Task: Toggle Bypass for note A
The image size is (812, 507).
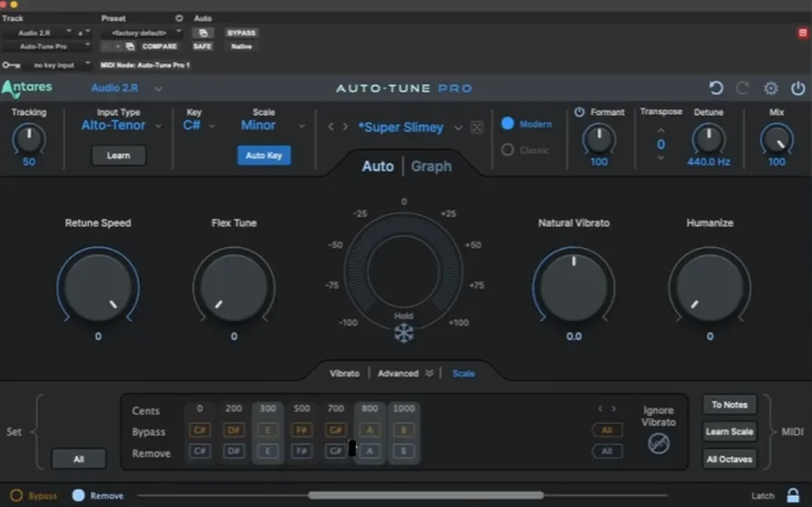Action: tap(370, 429)
